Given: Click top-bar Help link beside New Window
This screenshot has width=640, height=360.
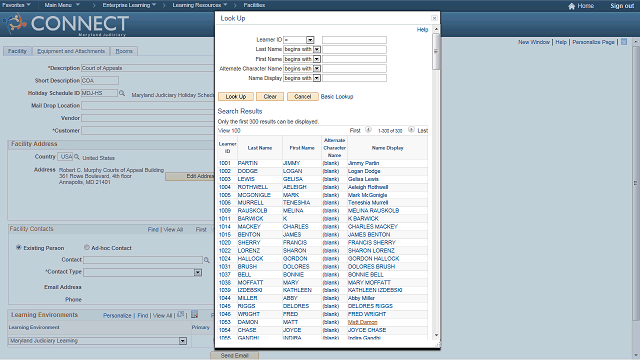Looking at the screenshot, I should coord(561,42).
